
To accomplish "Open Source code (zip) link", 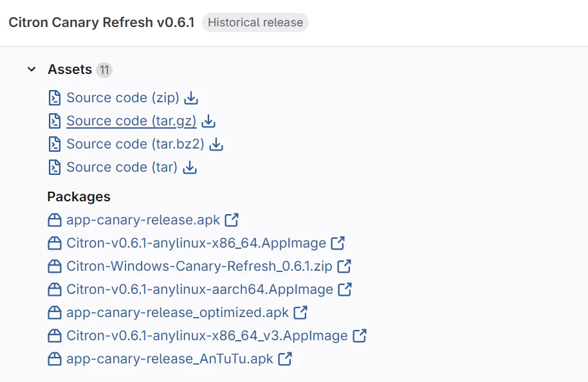I will pyautogui.click(x=123, y=98).
